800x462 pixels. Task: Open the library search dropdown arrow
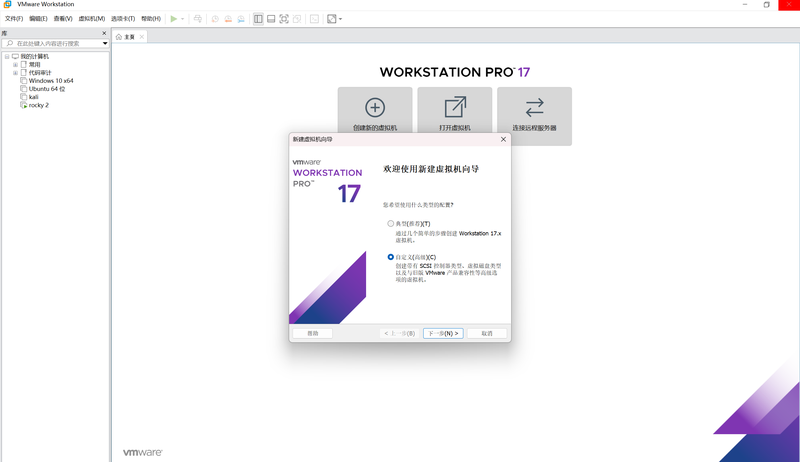tap(105, 43)
